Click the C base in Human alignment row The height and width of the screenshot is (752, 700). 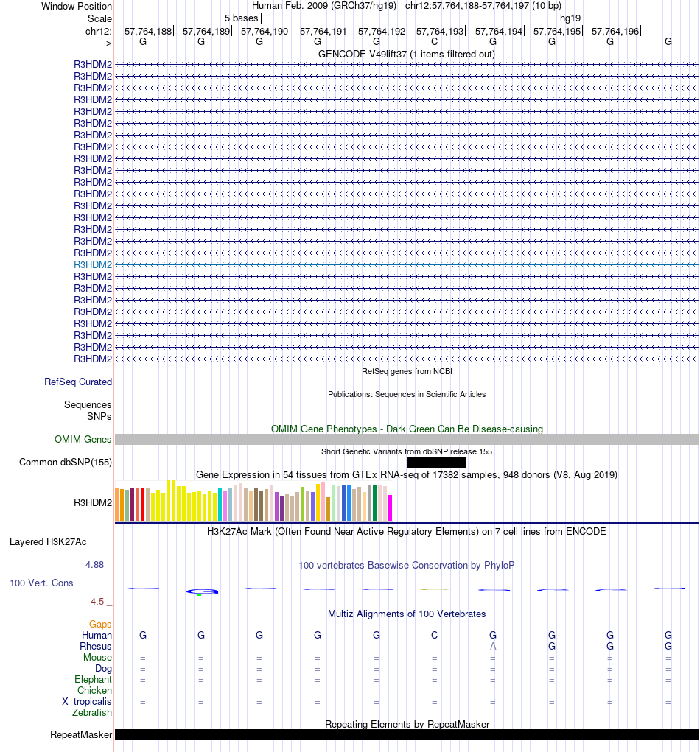(x=434, y=636)
